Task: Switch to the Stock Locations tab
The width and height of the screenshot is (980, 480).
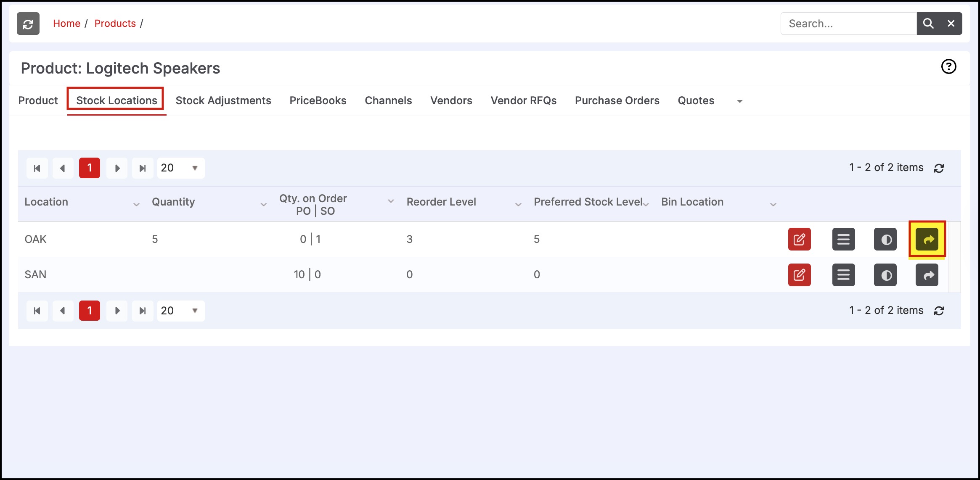Action: 117,101
